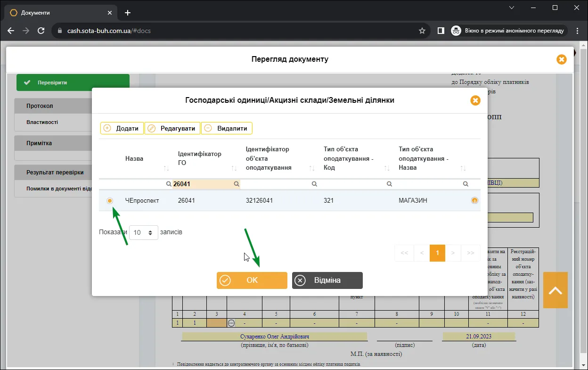Screen dimensions: 588x370
Task: Select the ЧЕпроспект radio button
Action: (x=109, y=201)
